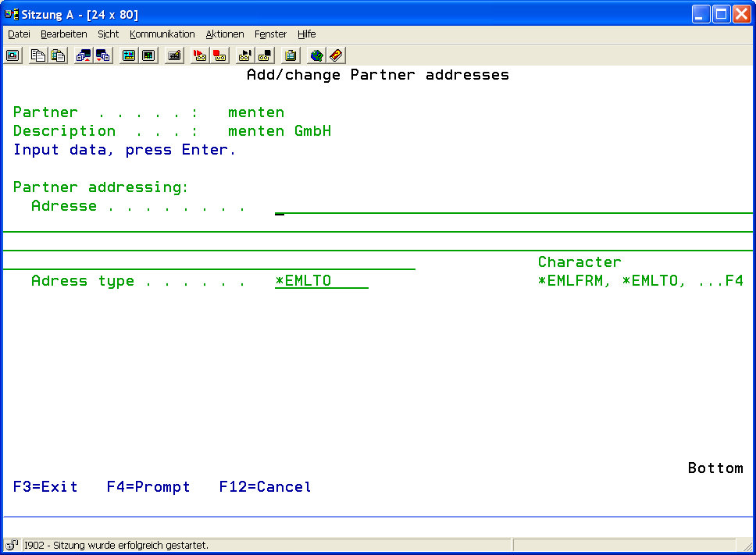Open the help book question-mark icon

click(336, 55)
